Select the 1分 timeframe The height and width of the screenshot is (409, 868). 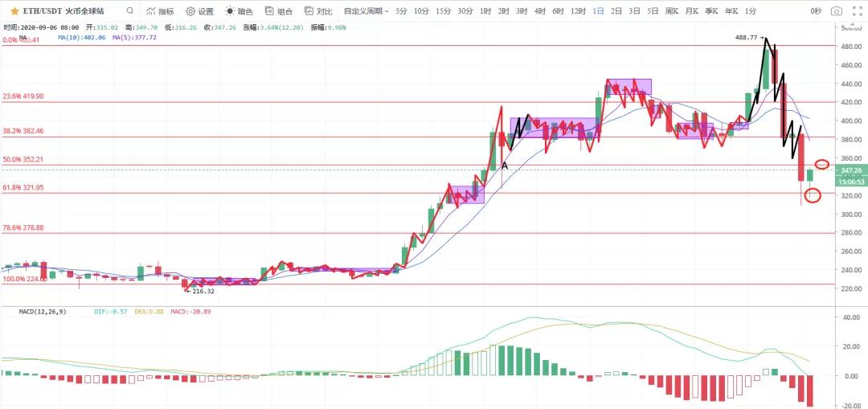751,11
